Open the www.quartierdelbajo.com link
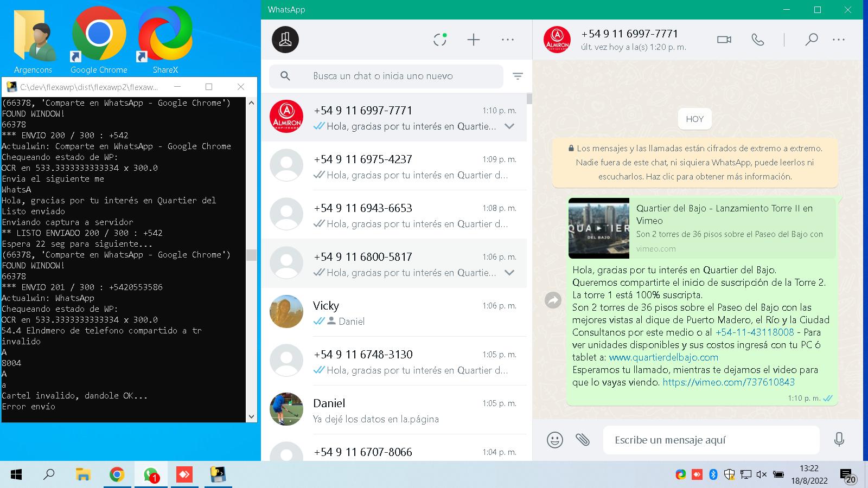The height and width of the screenshot is (488, 868). tap(663, 357)
